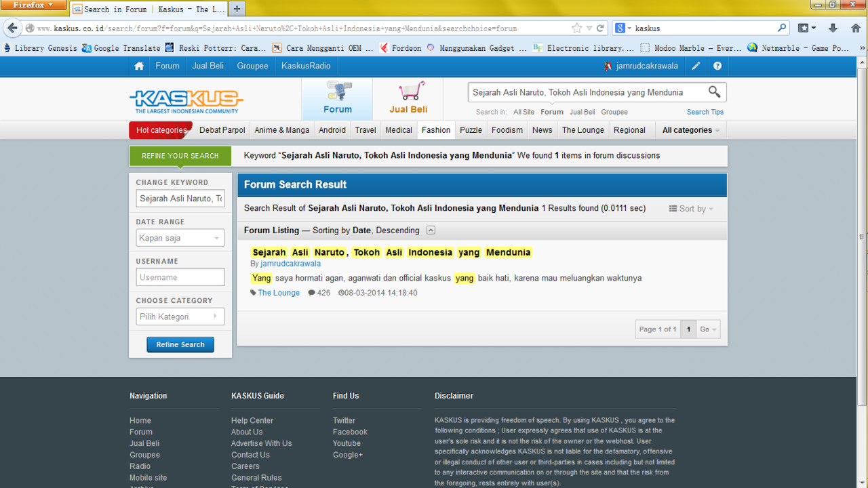Screen dimensions: 868x488
Task: Select the Hot categories tab
Action: coord(161,130)
